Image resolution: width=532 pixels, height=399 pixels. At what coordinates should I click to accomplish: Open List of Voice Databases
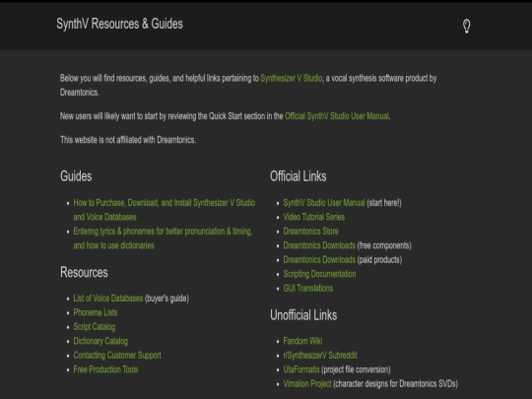(x=108, y=299)
